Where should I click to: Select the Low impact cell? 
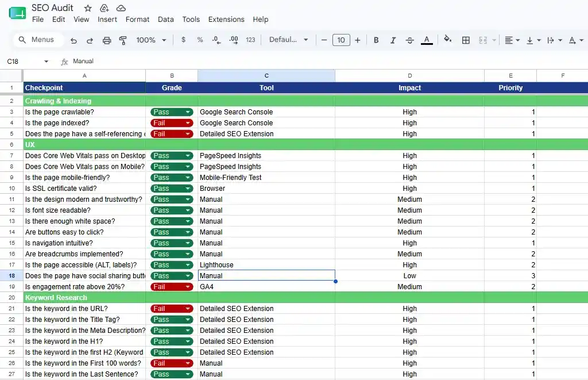click(409, 275)
